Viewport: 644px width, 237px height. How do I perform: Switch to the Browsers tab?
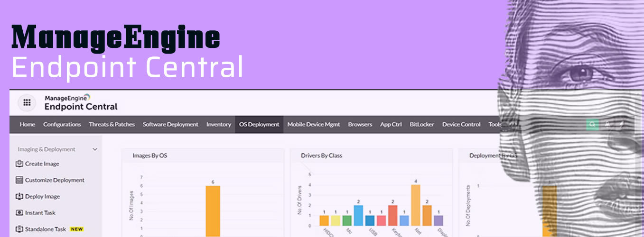click(x=360, y=125)
